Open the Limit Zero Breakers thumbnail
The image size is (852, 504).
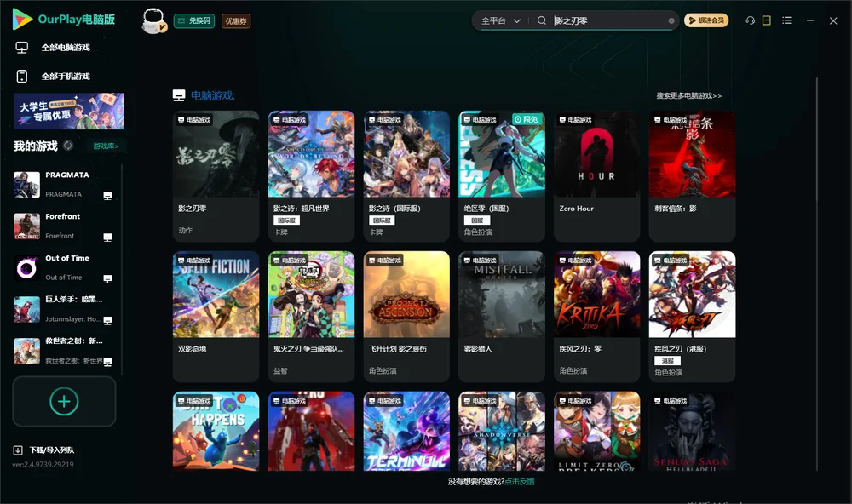coord(596,432)
